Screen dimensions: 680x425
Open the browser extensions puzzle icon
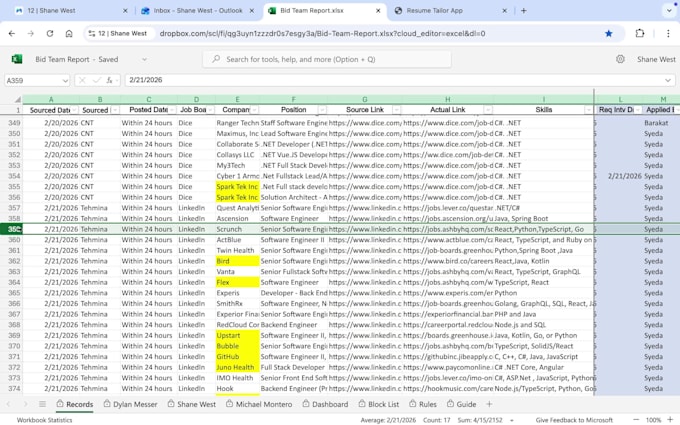click(x=640, y=33)
